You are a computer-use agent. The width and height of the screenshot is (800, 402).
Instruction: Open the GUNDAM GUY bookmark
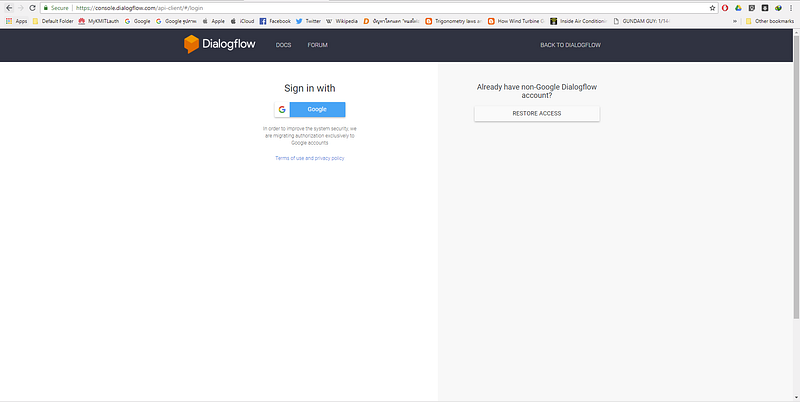tap(641, 21)
